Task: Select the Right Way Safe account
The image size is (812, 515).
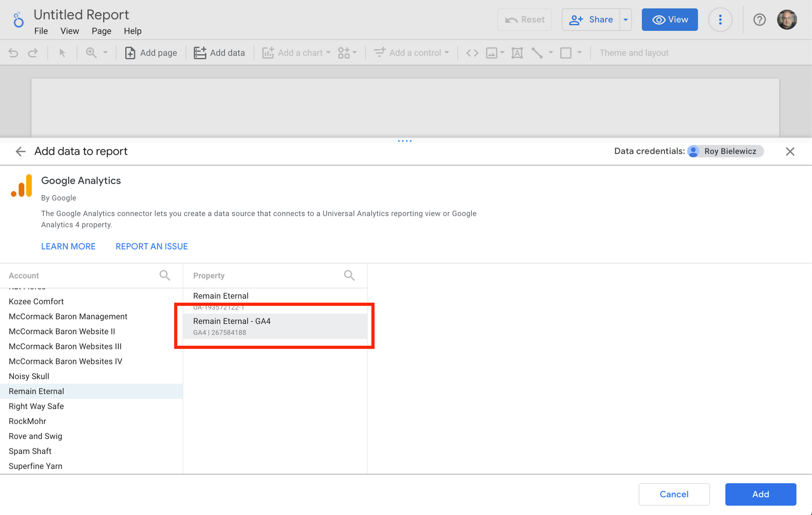Action: (91, 406)
